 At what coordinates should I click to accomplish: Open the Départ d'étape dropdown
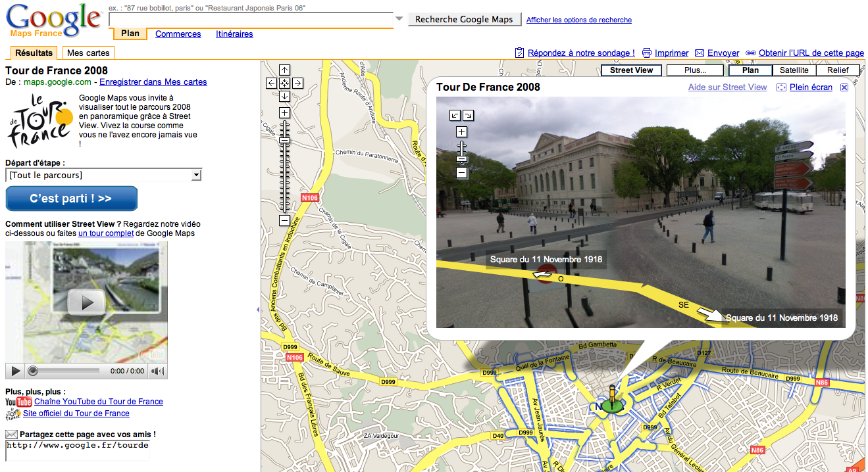click(x=103, y=175)
